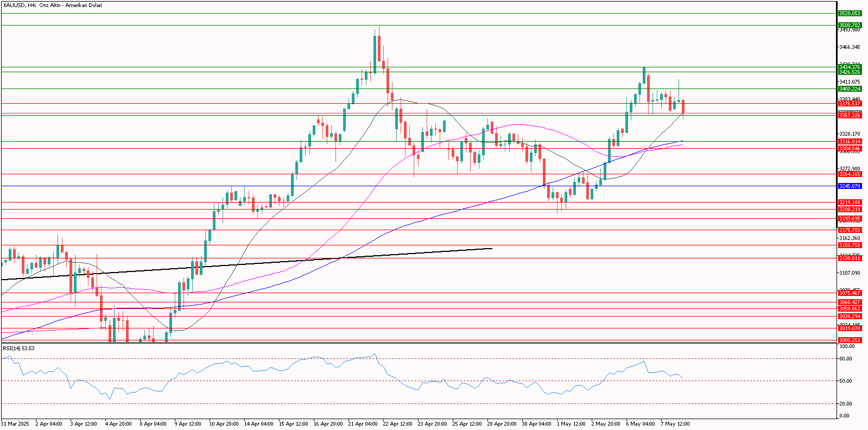Select the 3426.526 green price label
The width and height of the screenshot is (868, 430).
(850, 72)
